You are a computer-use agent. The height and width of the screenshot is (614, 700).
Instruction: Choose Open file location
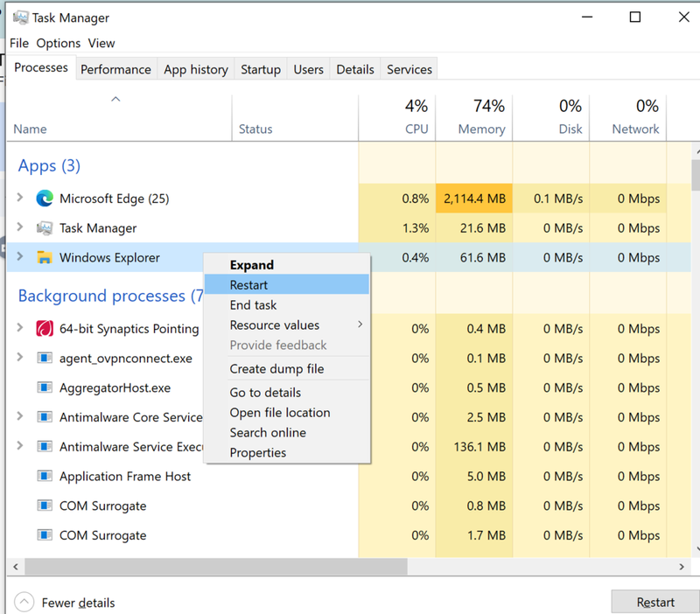tap(287, 412)
